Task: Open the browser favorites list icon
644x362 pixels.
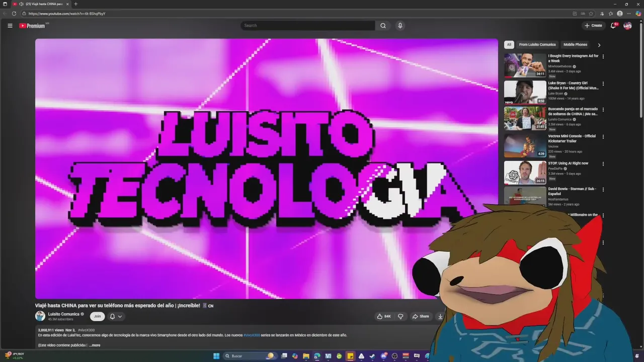Action: click(x=611, y=14)
